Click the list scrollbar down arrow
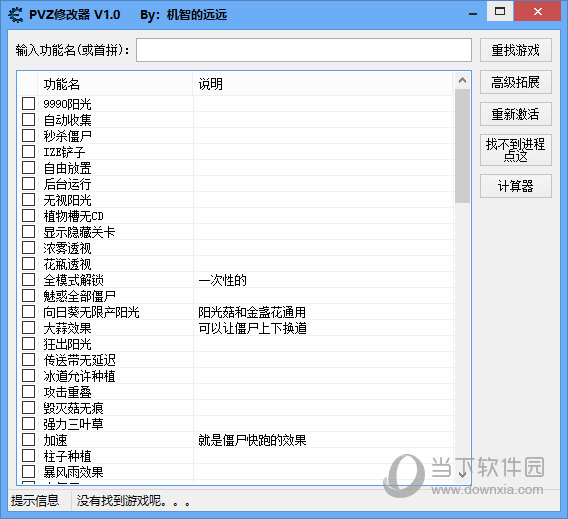The width and height of the screenshot is (568, 519). click(462, 475)
